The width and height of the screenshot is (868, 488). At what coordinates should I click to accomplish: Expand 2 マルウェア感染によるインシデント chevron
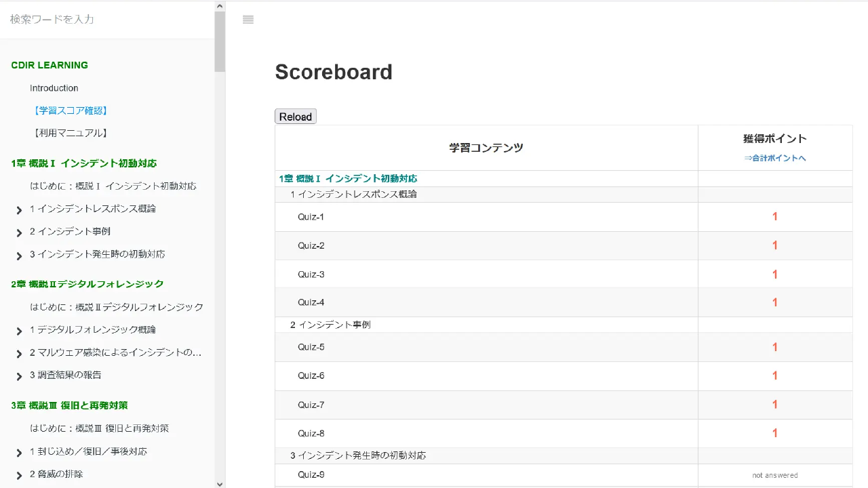pos(19,354)
